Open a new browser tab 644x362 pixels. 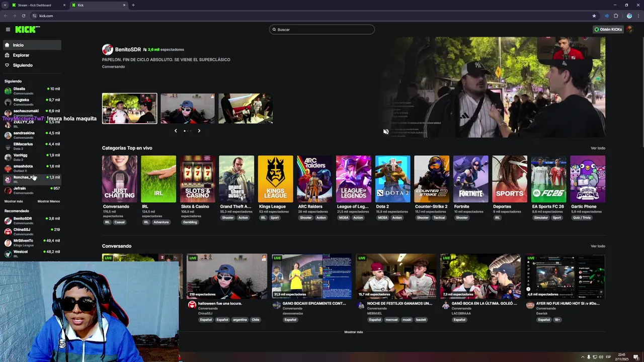(x=133, y=5)
